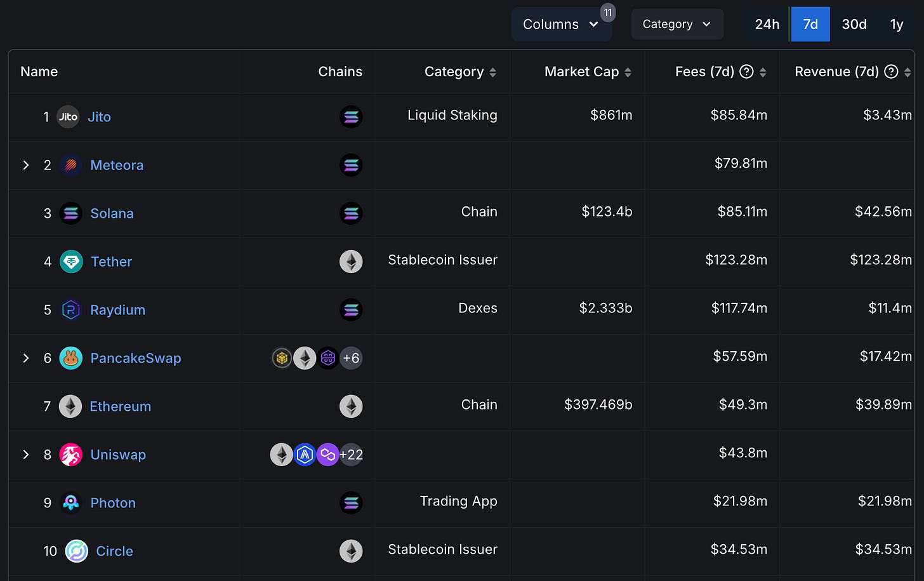Open the Solana protocol link
Image resolution: width=924 pixels, height=581 pixels.
point(112,213)
